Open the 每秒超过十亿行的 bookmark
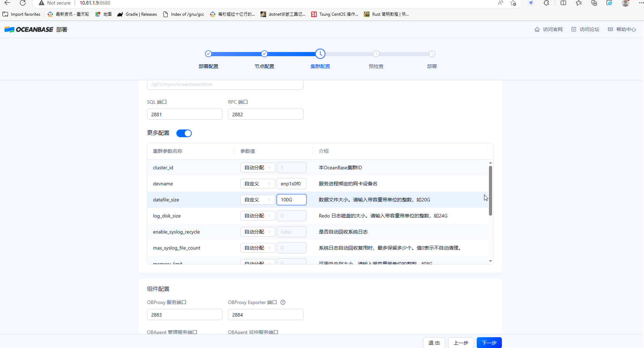The width and height of the screenshot is (644, 348). (233, 14)
